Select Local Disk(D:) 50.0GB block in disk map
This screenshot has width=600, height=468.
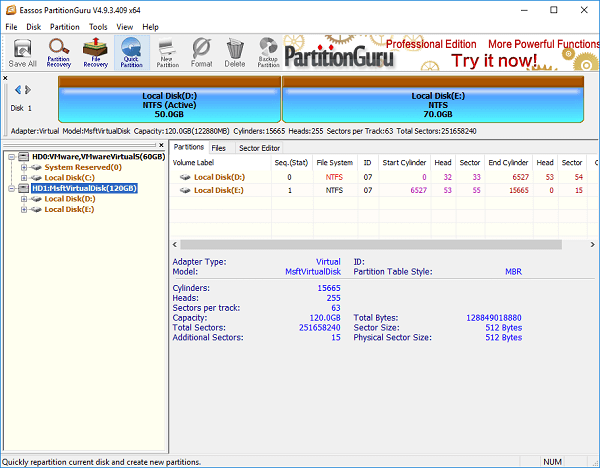(170, 99)
